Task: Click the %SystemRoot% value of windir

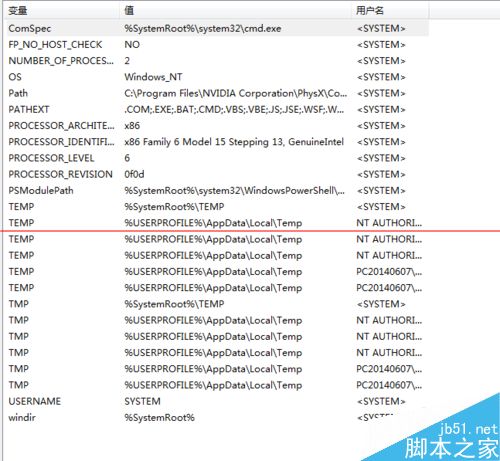Action: tap(159, 417)
